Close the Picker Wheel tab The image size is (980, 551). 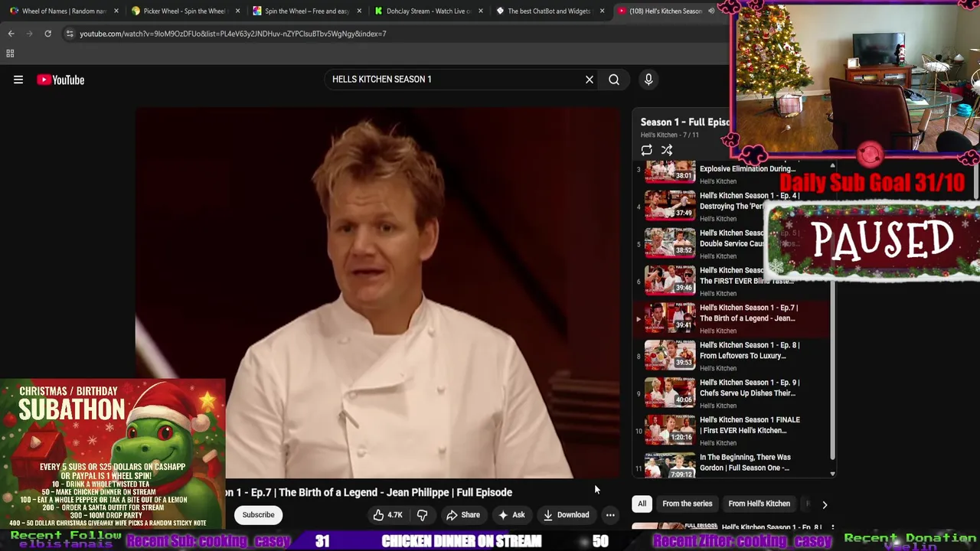(x=237, y=11)
